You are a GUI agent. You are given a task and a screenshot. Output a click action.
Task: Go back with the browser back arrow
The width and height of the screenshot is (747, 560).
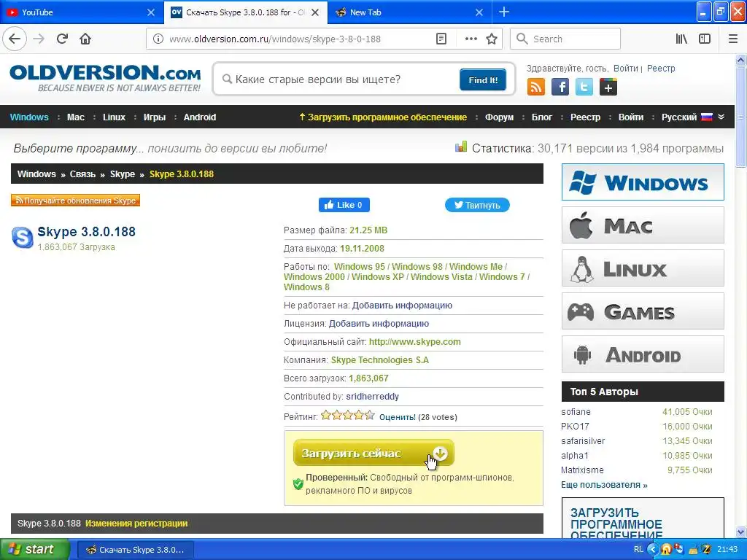[x=15, y=39]
